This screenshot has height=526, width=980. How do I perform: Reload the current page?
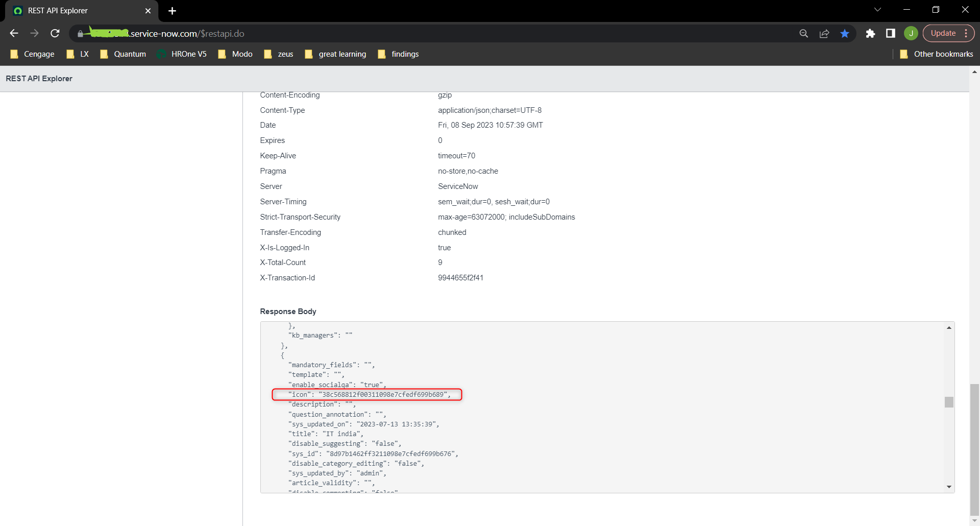[x=55, y=33]
